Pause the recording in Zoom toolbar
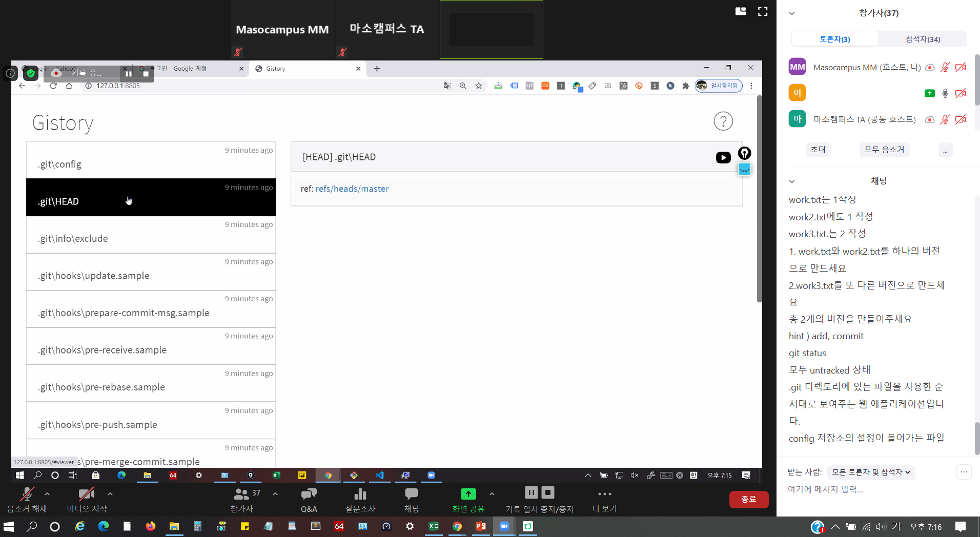The width and height of the screenshot is (980, 537). point(531,493)
